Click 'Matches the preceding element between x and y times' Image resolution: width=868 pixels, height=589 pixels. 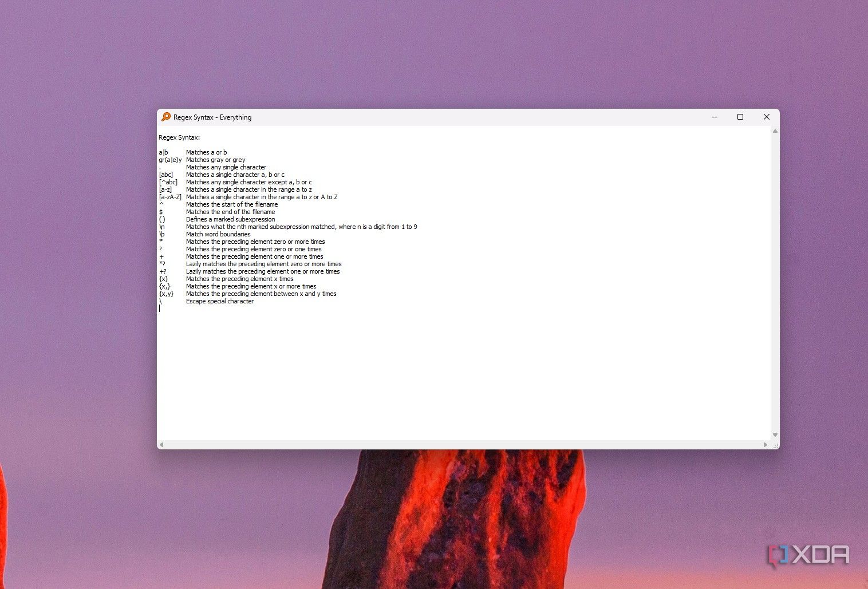[x=261, y=294]
